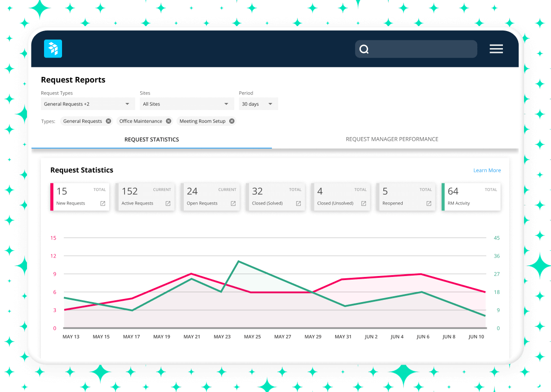Select the Request Statistics tab
551x392 pixels.
pyautogui.click(x=151, y=139)
